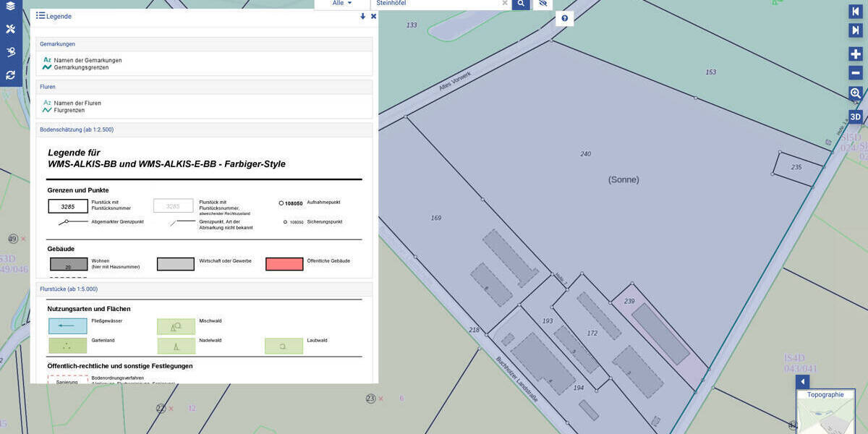Image resolution: width=868 pixels, height=434 pixels.
Task: Clear the Steinhöfel search text
Action: 505,4
